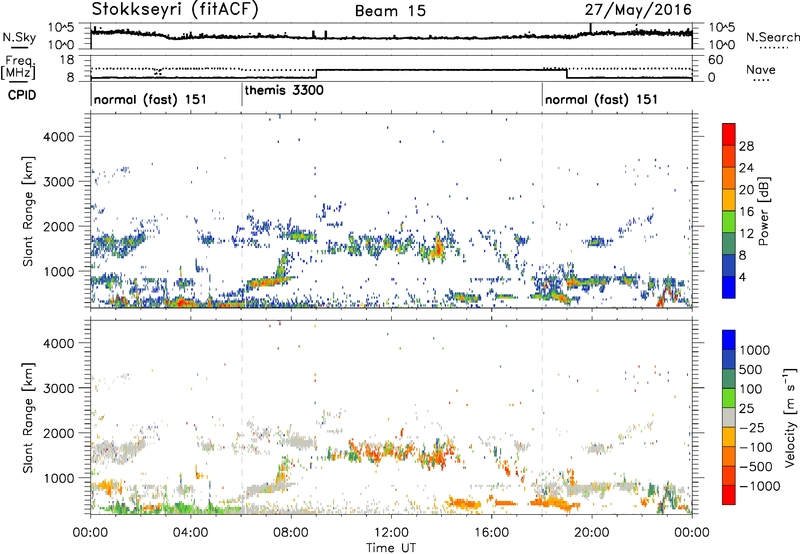Click the 'Time UT' axis label

[391, 548]
